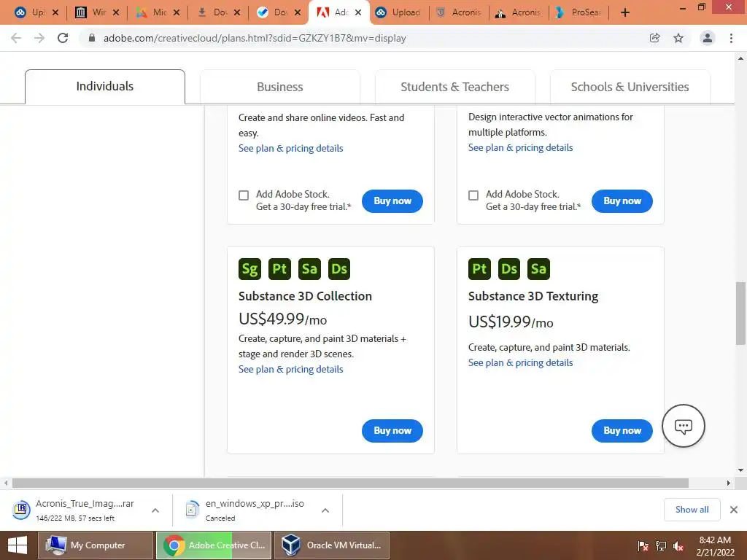Share this page from the address bar
The width and height of the screenshot is (747, 560).
click(x=654, y=38)
